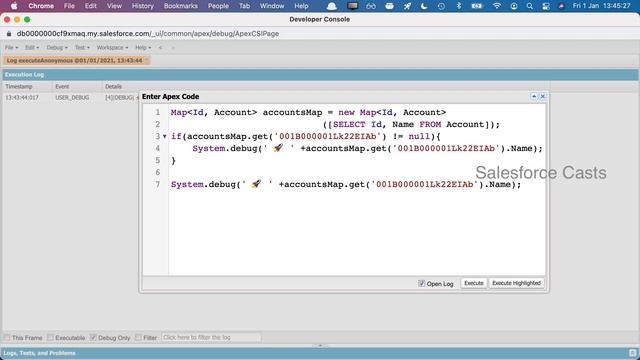640x360 pixels.
Task: Select the USER_DEBUG event cell
Action: point(72,98)
